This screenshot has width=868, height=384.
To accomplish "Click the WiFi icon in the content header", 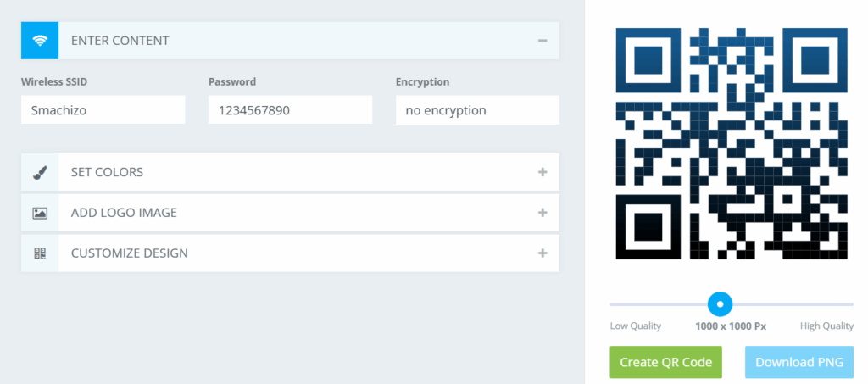I will tap(40, 41).
